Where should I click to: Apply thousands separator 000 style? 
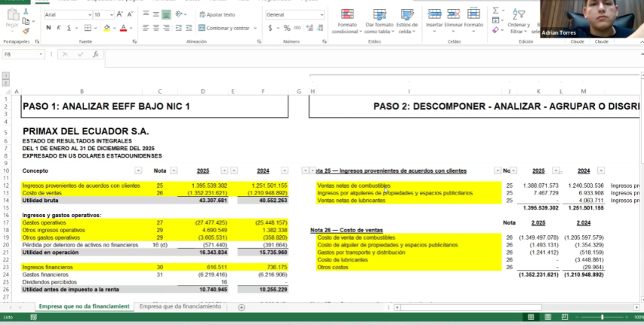(x=297, y=28)
